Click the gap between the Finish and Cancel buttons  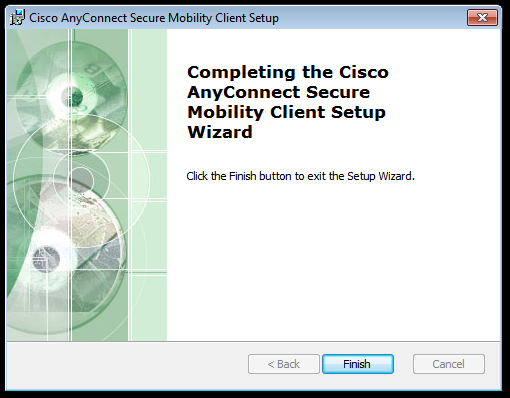coord(403,364)
